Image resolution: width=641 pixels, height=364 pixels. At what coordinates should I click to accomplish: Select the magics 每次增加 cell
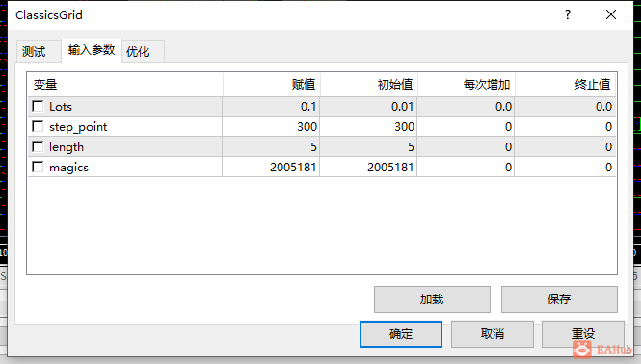(466, 168)
